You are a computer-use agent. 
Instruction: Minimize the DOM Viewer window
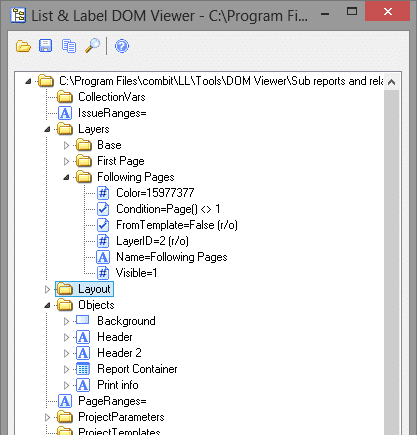tap(325, 14)
